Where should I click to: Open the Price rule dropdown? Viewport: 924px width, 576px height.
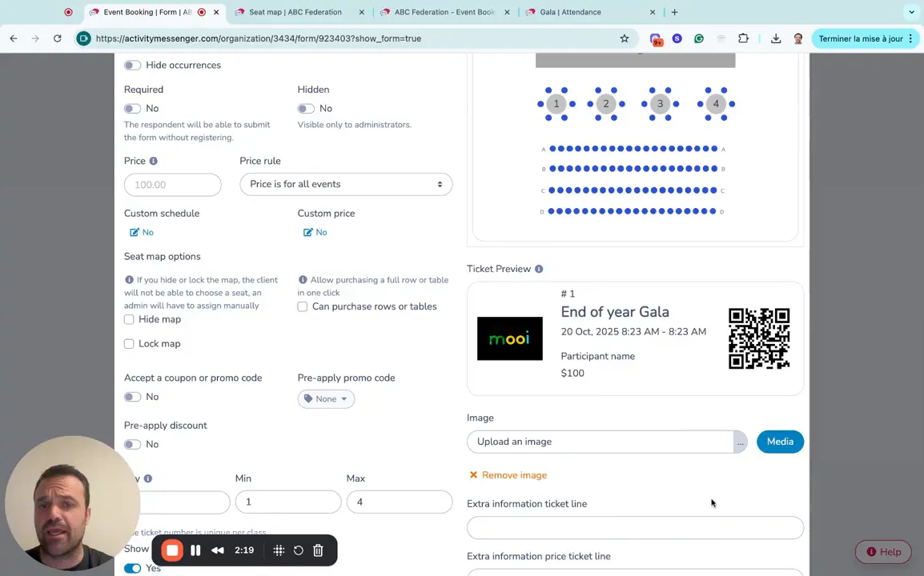pos(346,184)
